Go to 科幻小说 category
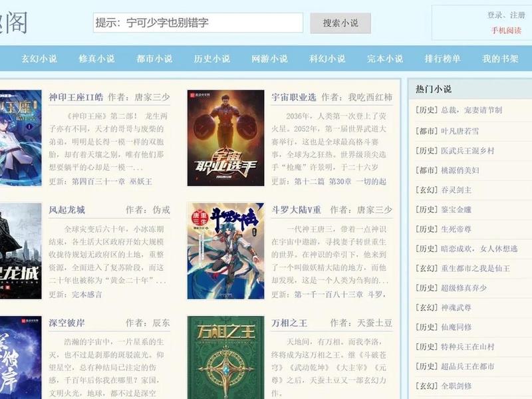This screenshot has width=532, height=399. [327, 59]
